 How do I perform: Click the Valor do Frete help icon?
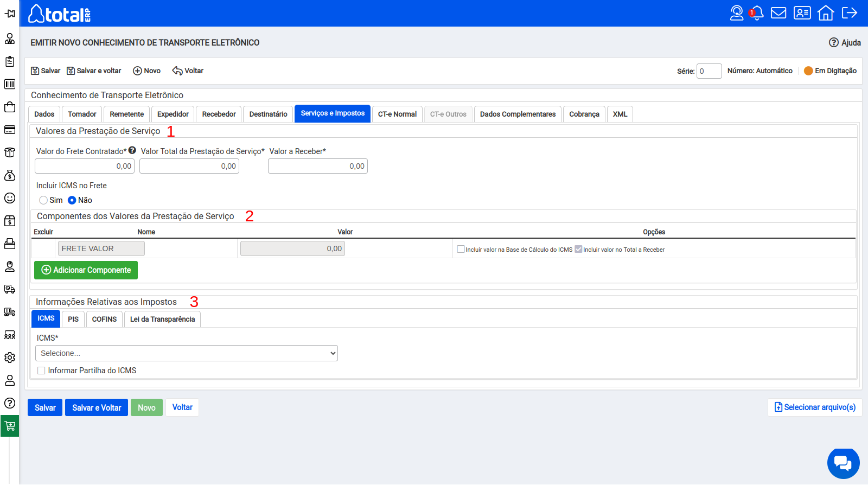132,150
